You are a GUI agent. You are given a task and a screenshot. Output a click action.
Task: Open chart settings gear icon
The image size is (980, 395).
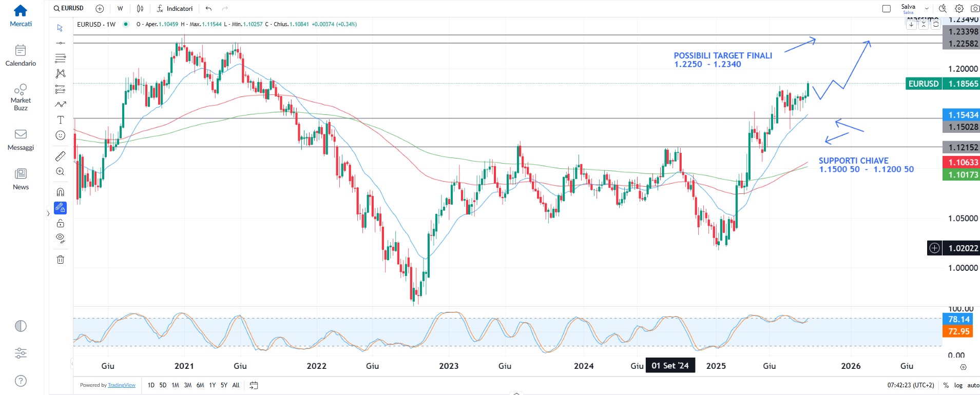coord(958,8)
